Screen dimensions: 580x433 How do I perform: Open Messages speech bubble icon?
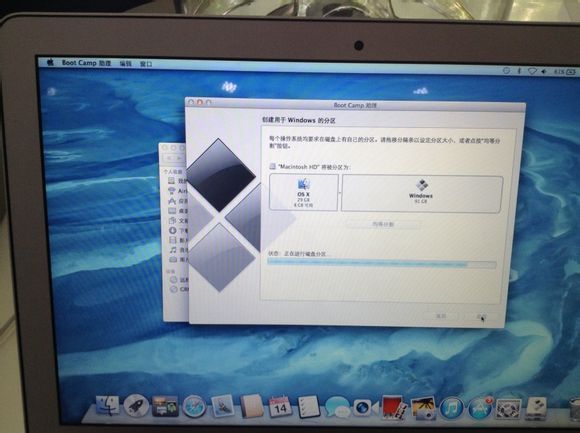click(338, 407)
